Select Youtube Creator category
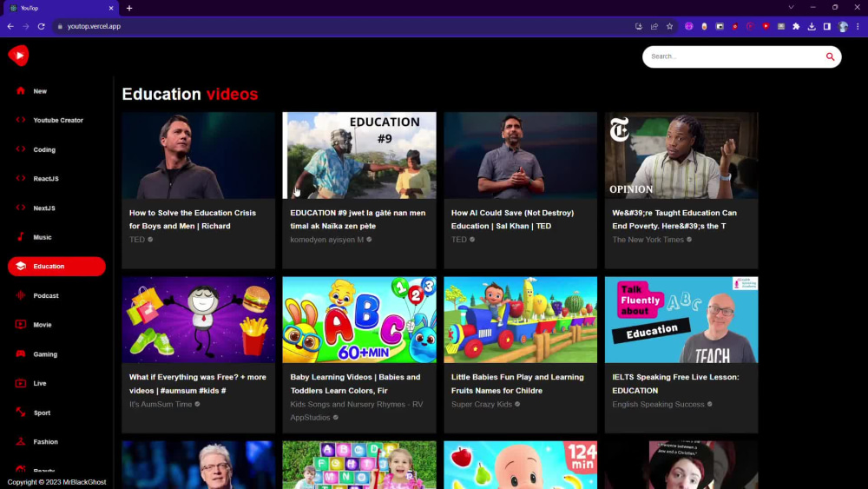The height and width of the screenshot is (489, 868). 56,120
